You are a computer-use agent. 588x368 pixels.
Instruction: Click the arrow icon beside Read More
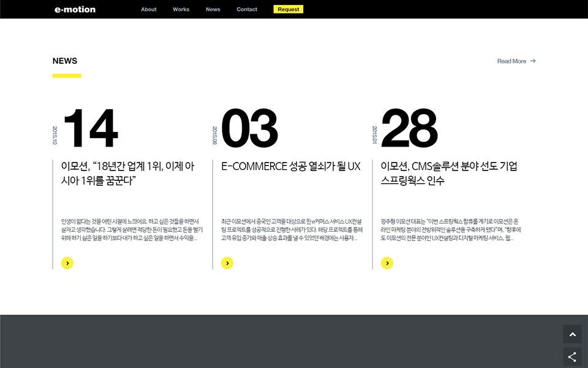click(533, 61)
